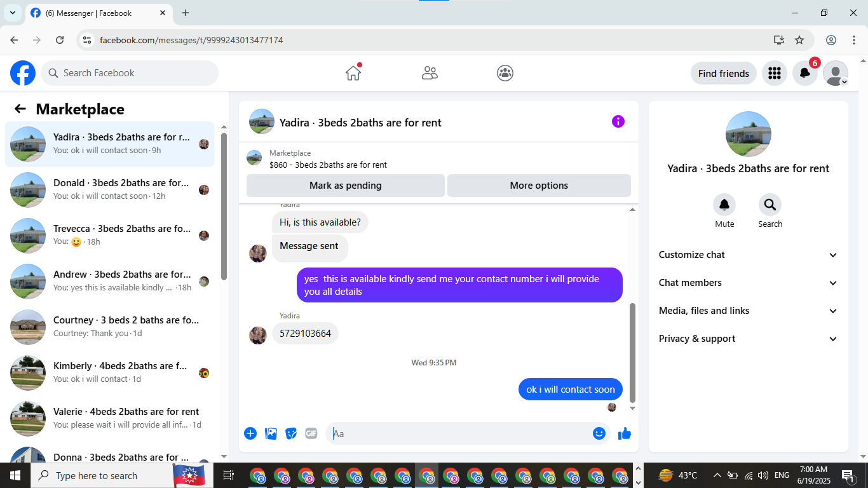Screen dimensions: 868x488
Task: Open the Groups icon in top navigation
Action: pyautogui.click(x=505, y=73)
